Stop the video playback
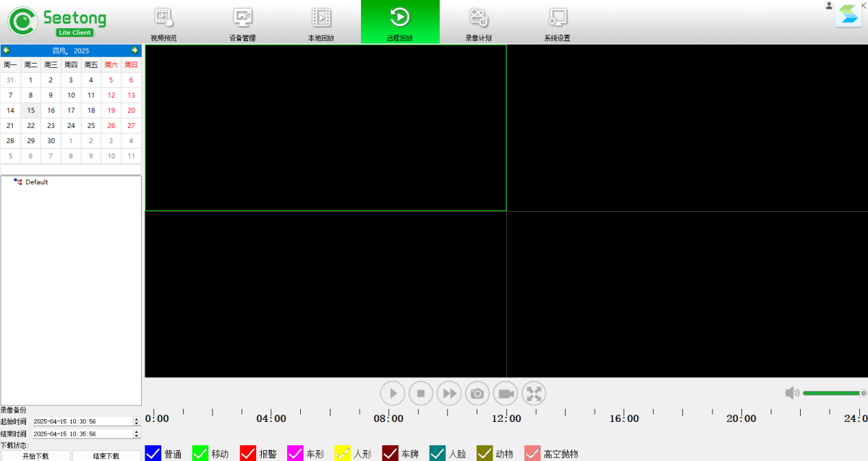This screenshot has height=461, width=868. [421, 393]
